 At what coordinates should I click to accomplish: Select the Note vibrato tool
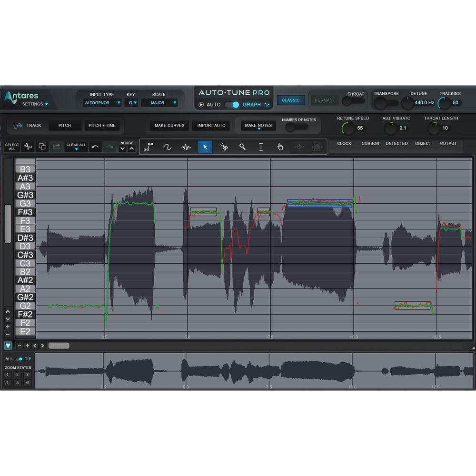tap(186, 147)
